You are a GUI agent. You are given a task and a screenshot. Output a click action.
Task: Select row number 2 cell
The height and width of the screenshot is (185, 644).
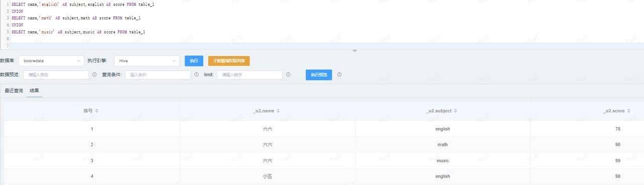tap(92, 145)
